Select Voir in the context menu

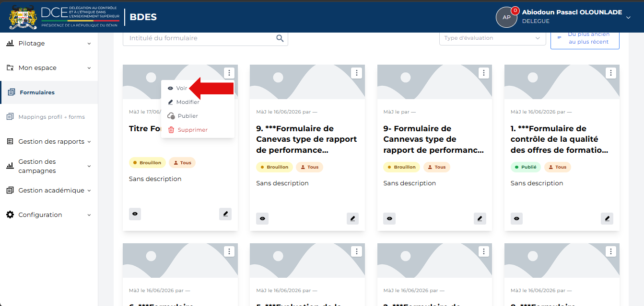coord(198,88)
